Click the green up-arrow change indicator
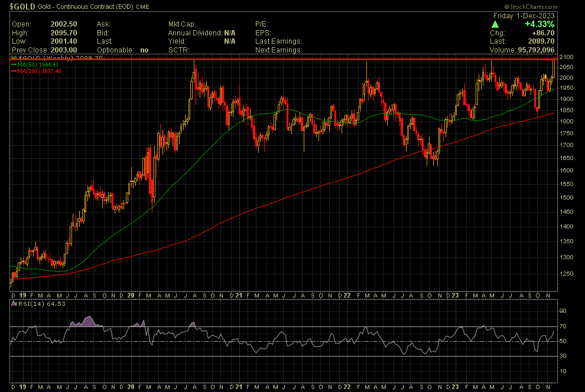The width and height of the screenshot is (585, 392). tap(495, 24)
